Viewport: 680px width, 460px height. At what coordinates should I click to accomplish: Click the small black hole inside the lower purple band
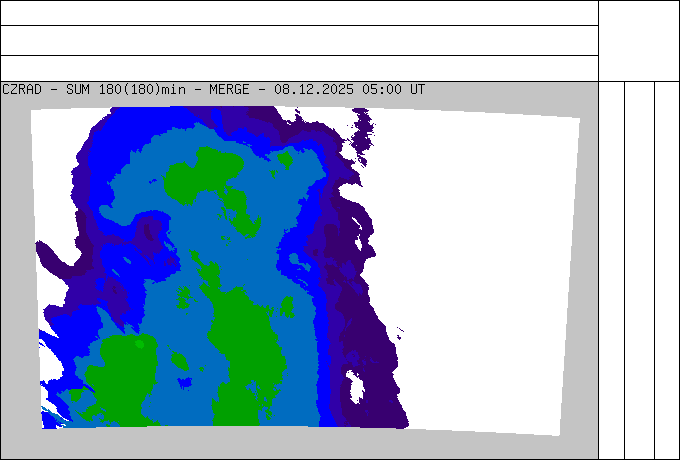pyautogui.click(x=352, y=385)
